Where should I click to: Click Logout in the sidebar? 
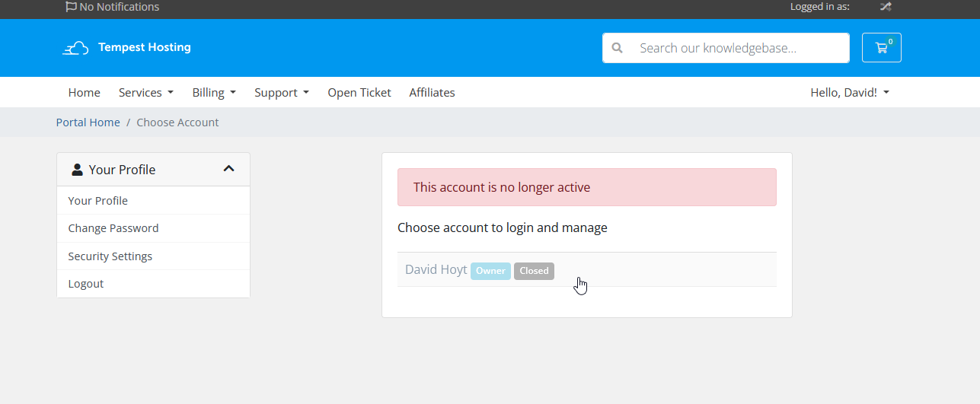click(x=86, y=284)
